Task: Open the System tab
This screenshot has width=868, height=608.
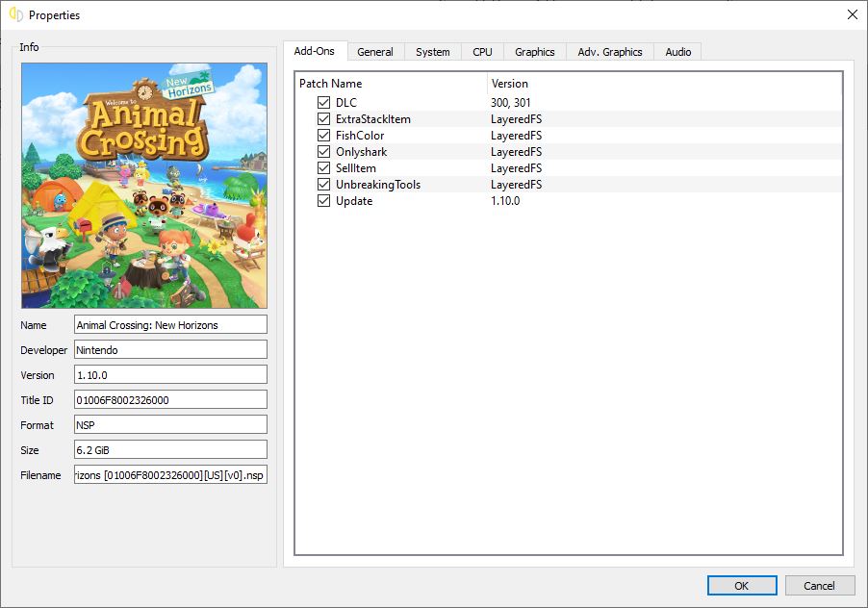Action: tap(432, 52)
